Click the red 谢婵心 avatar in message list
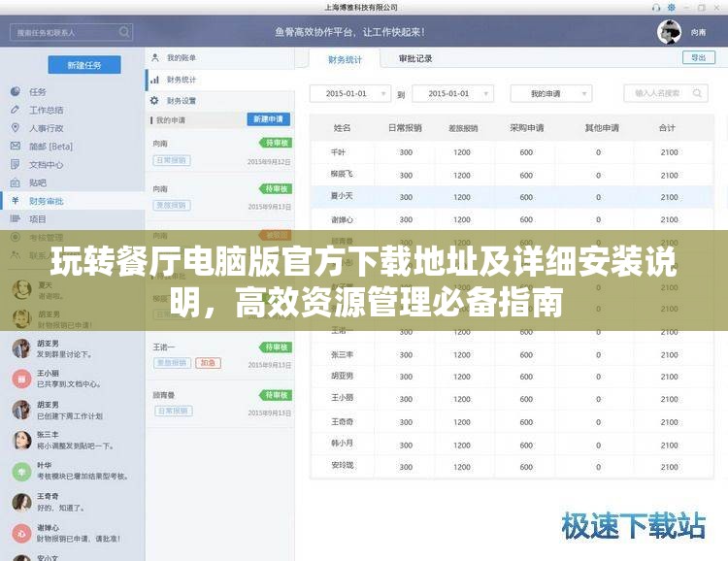Screen dimensions: 728x561 point(21,533)
